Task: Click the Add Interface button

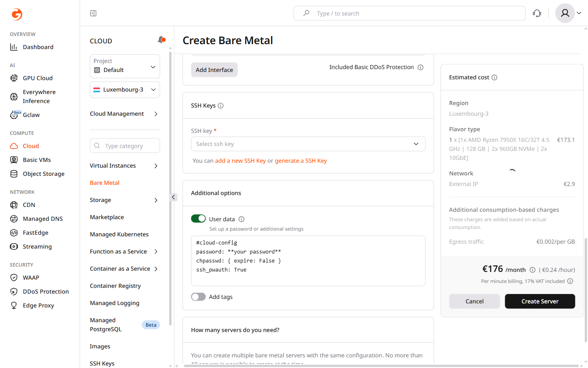Action: [x=214, y=70]
